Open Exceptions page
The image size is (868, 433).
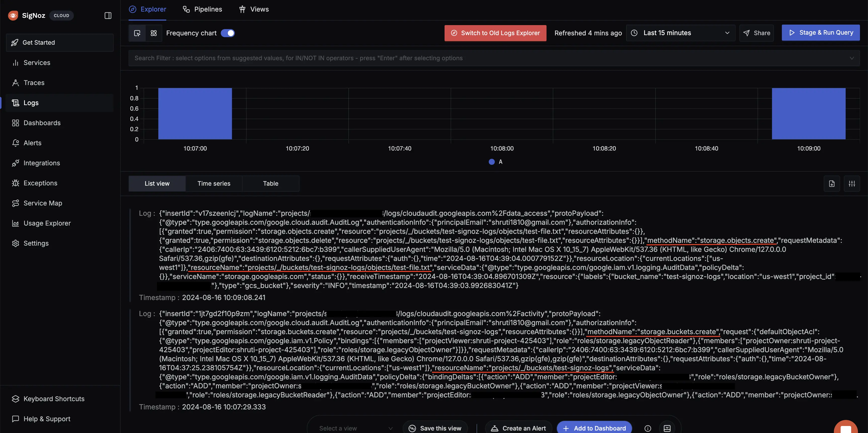click(60, 183)
